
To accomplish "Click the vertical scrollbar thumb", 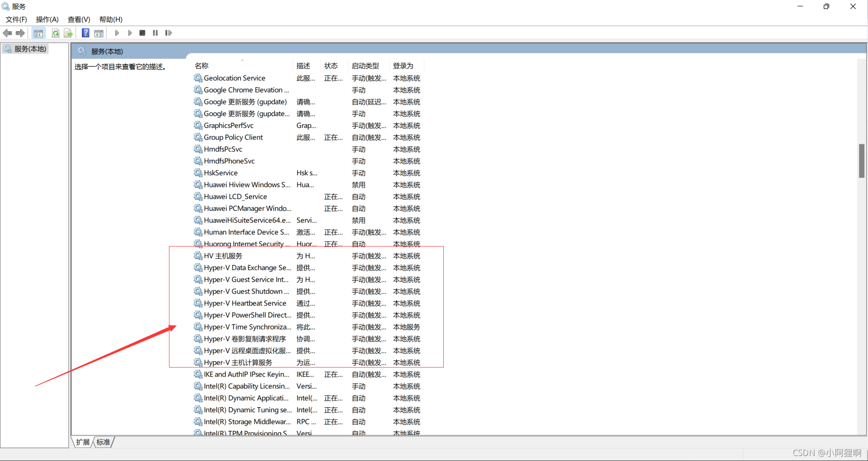I will click(862, 161).
